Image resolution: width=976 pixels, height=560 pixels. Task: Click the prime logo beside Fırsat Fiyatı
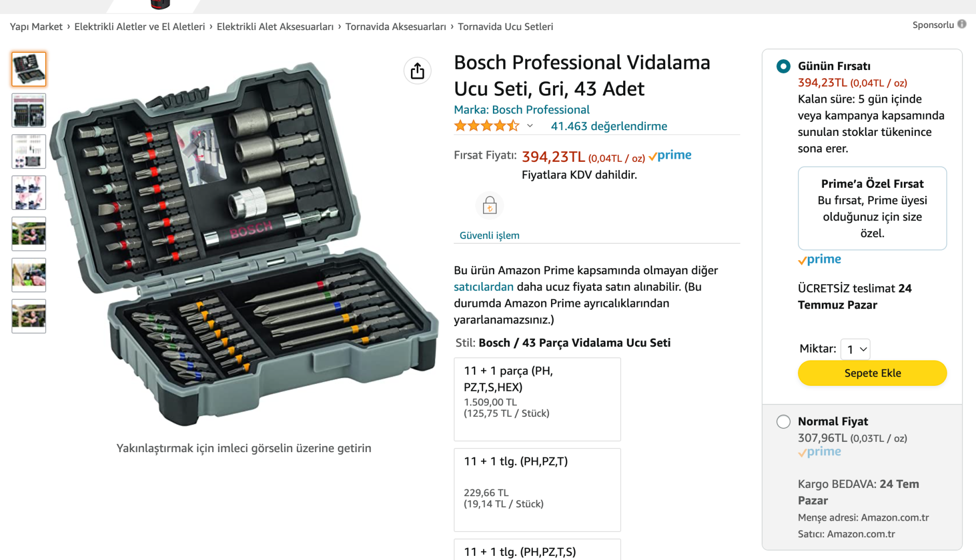tap(670, 156)
